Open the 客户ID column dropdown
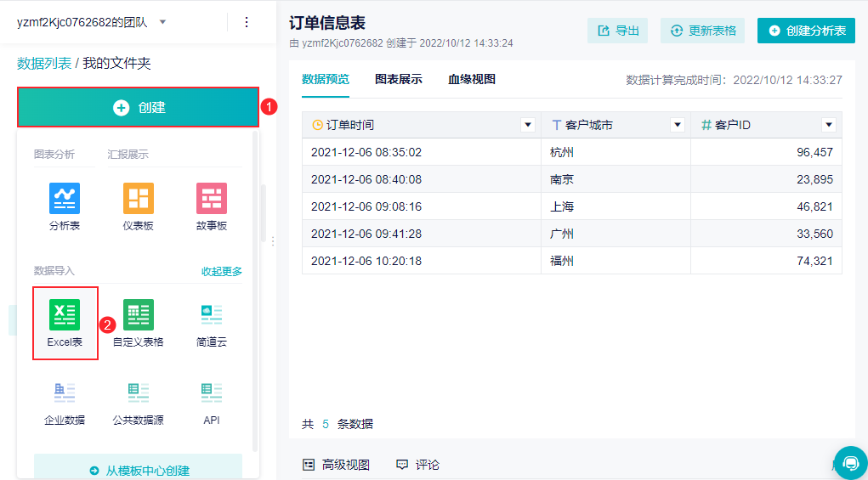The height and width of the screenshot is (480, 868). point(829,125)
